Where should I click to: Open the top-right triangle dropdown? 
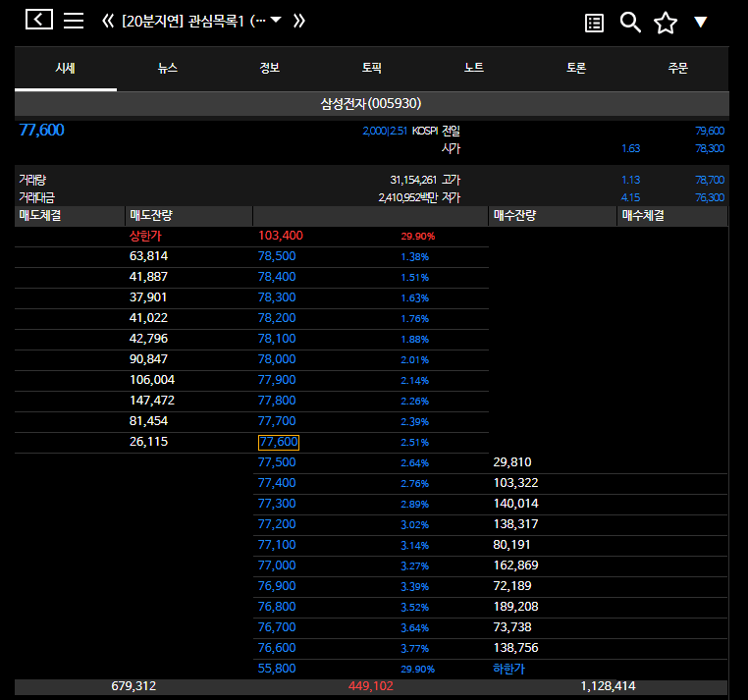point(700,22)
